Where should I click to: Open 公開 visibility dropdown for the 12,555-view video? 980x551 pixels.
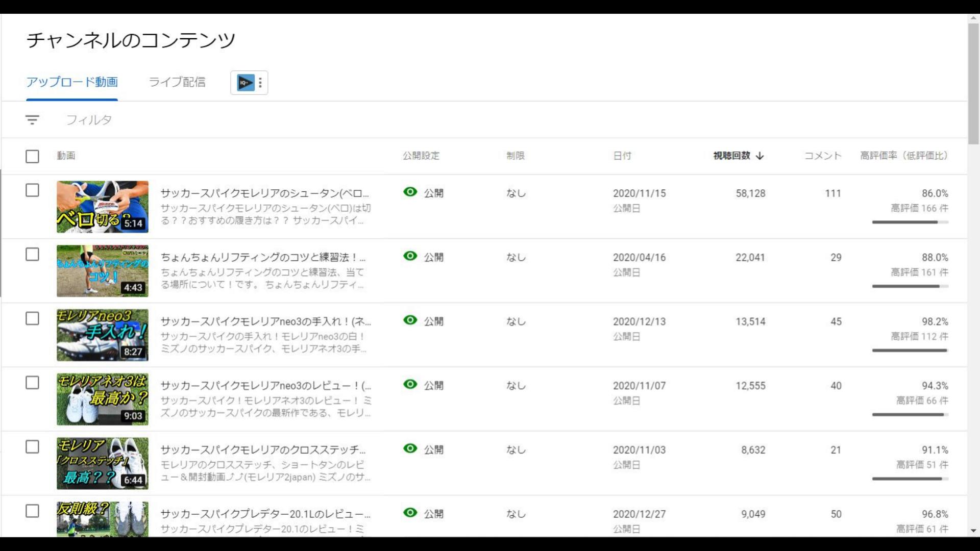pos(433,386)
